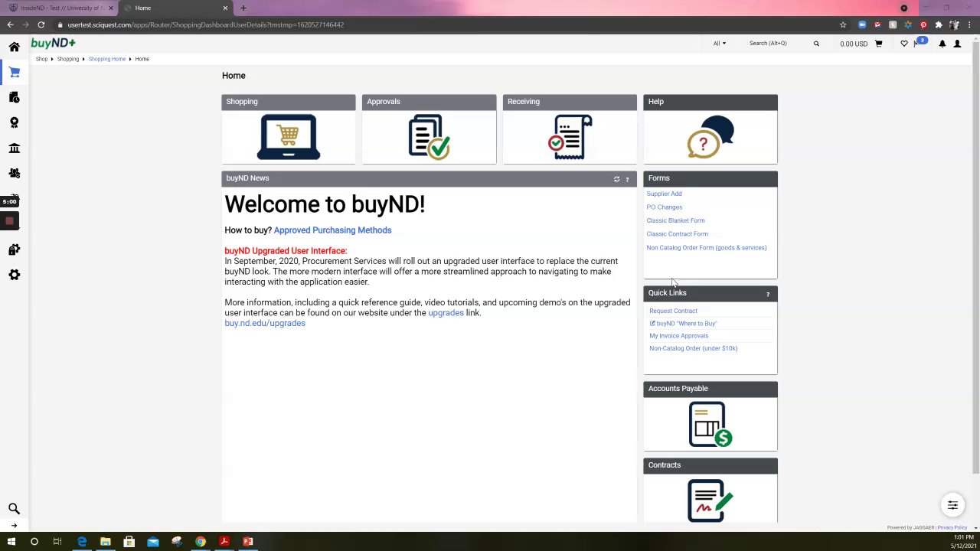Click the search magnifier in top bar
This screenshot has width=980, height=551.
click(x=816, y=44)
